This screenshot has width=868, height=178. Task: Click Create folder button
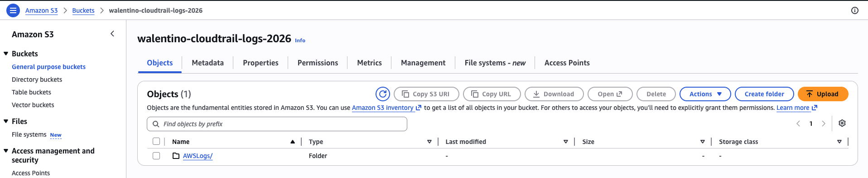coord(764,94)
